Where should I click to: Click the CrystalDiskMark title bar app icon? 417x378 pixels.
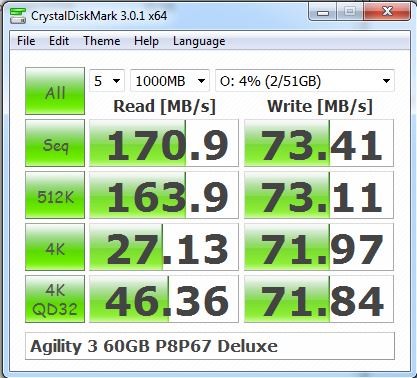[18, 16]
